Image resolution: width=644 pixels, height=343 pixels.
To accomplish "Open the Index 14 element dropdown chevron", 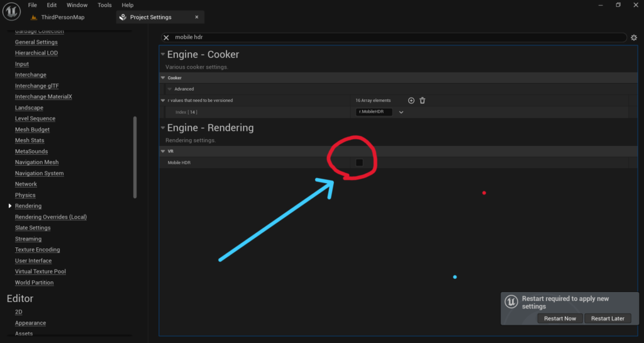I will pos(401,112).
